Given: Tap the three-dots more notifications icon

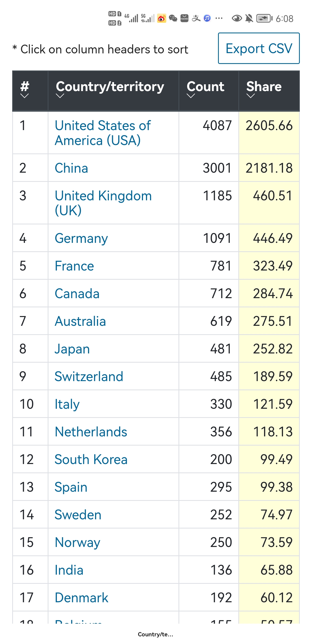Looking at the screenshot, I should (219, 18).
